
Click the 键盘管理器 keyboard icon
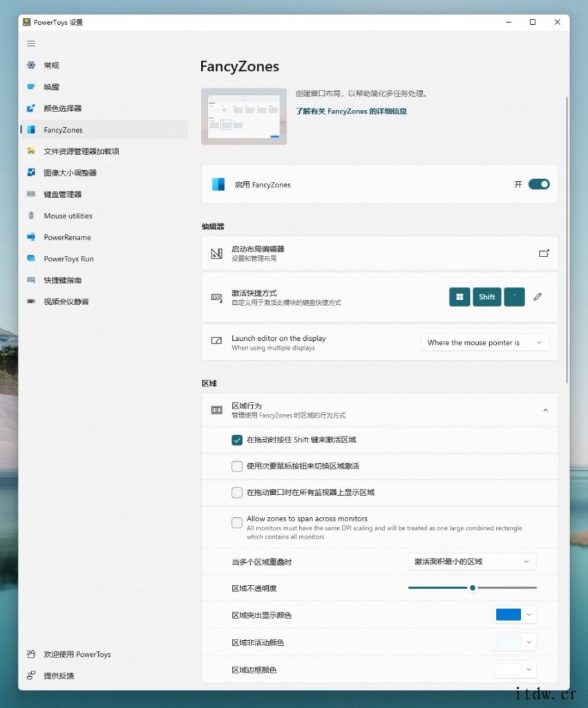(31, 194)
